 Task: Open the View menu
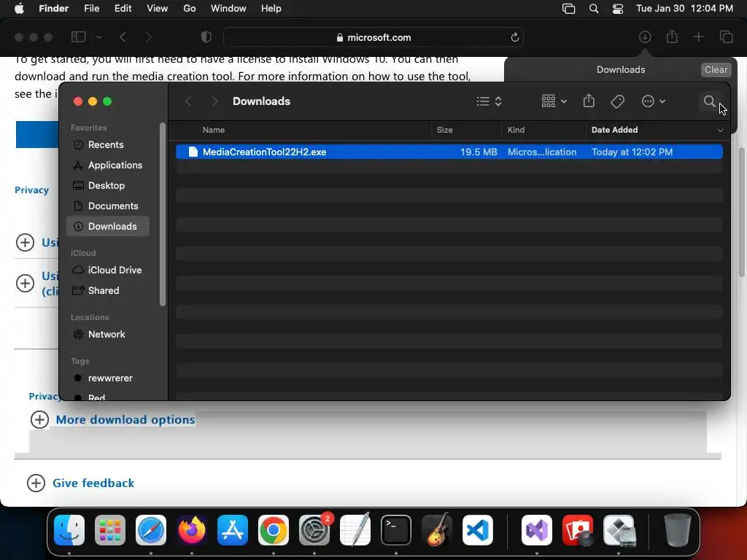coord(158,9)
